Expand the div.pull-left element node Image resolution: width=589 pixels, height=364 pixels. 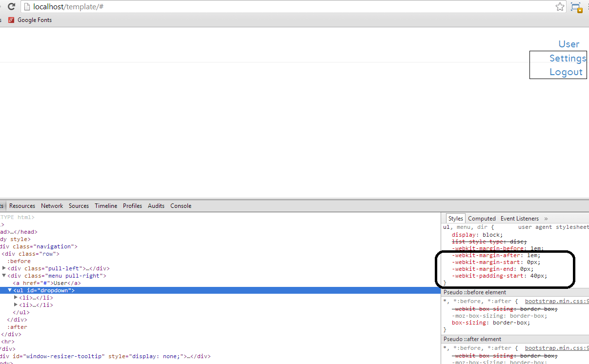click(x=5, y=268)
